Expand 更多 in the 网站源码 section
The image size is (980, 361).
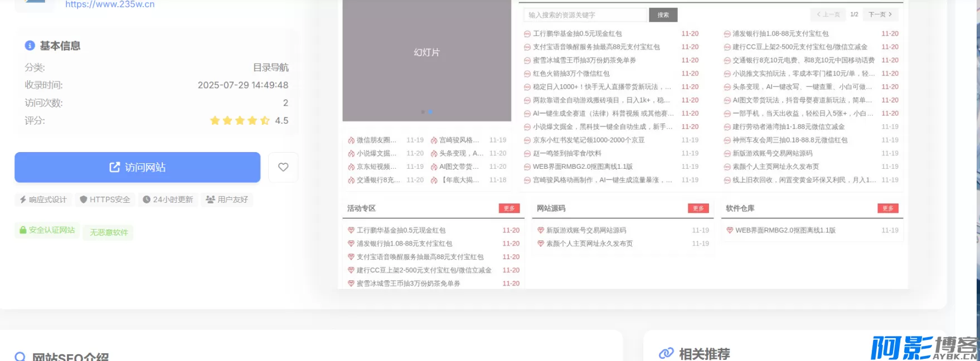tap(698, 208)
